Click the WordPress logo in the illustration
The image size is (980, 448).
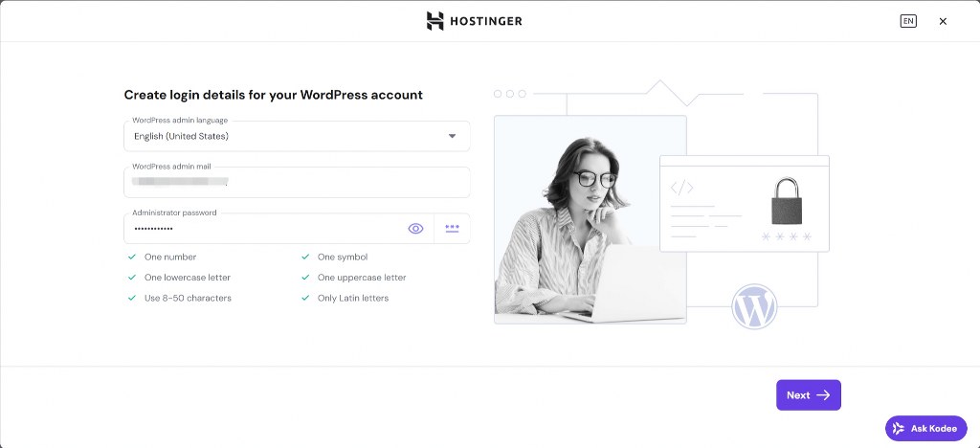click(754, 306)
